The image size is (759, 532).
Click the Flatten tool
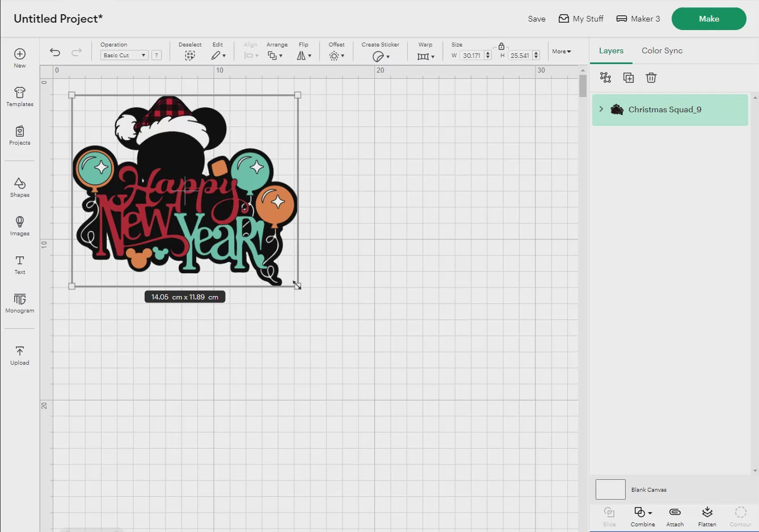pos(707,516)
